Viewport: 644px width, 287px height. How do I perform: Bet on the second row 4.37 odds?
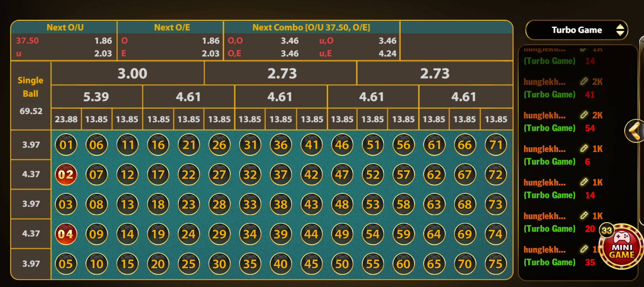pos(31,174)
